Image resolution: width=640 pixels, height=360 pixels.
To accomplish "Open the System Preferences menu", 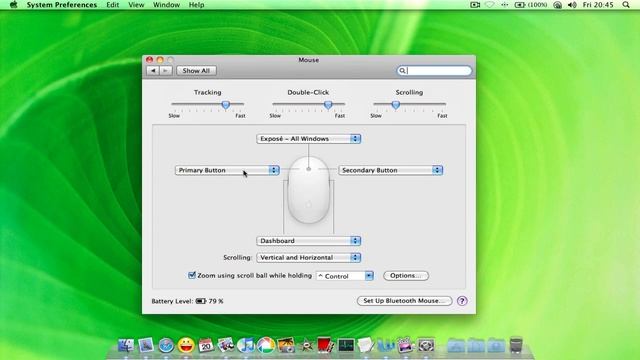I will click(x=62, y=5).
